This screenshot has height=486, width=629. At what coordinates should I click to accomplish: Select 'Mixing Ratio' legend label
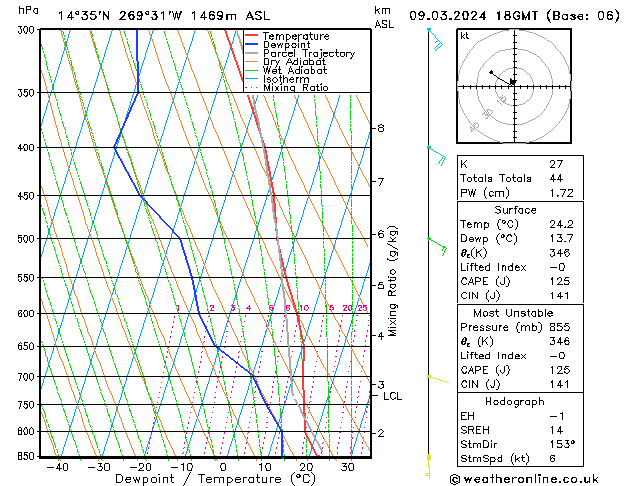296,87
